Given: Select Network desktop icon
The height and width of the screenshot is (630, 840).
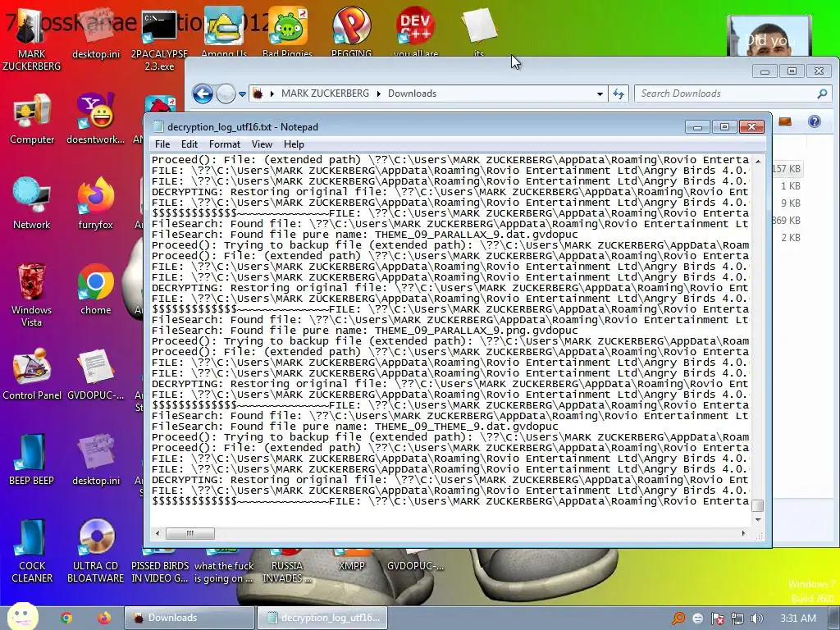Looking at the screenshot, I should [32, 203].
